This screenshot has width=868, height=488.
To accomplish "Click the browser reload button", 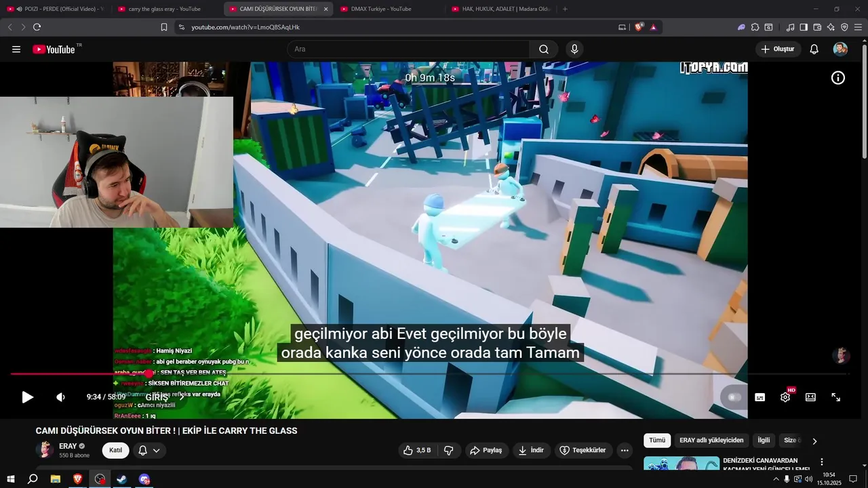I will (37, 27).
